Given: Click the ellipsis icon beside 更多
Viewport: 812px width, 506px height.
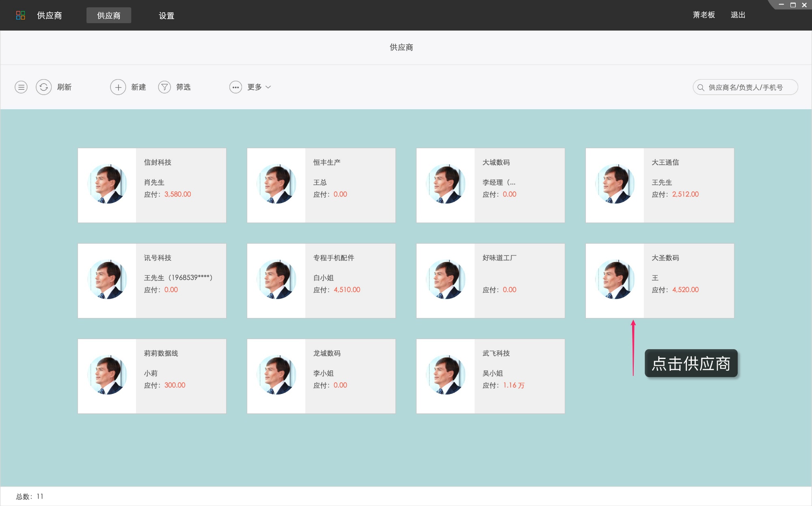Looking at the screenshot, I should point(236,87).
